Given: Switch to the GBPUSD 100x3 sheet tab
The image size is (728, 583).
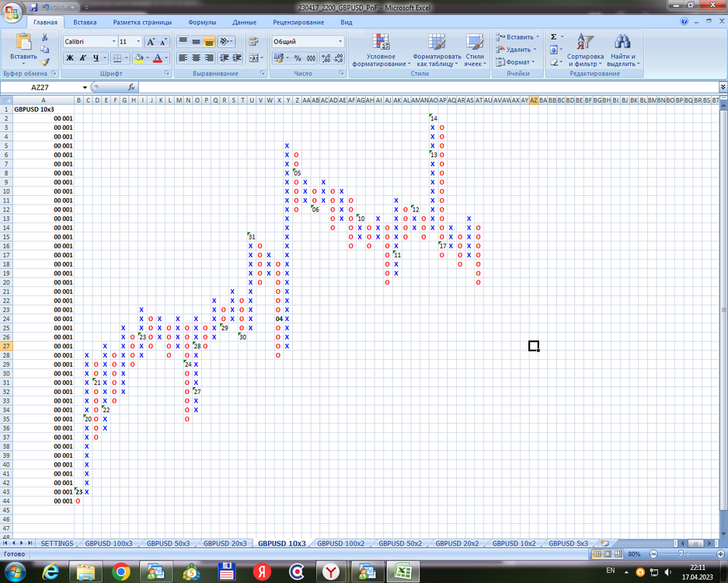Looking at the screenshot, I should tap(109, 543).
